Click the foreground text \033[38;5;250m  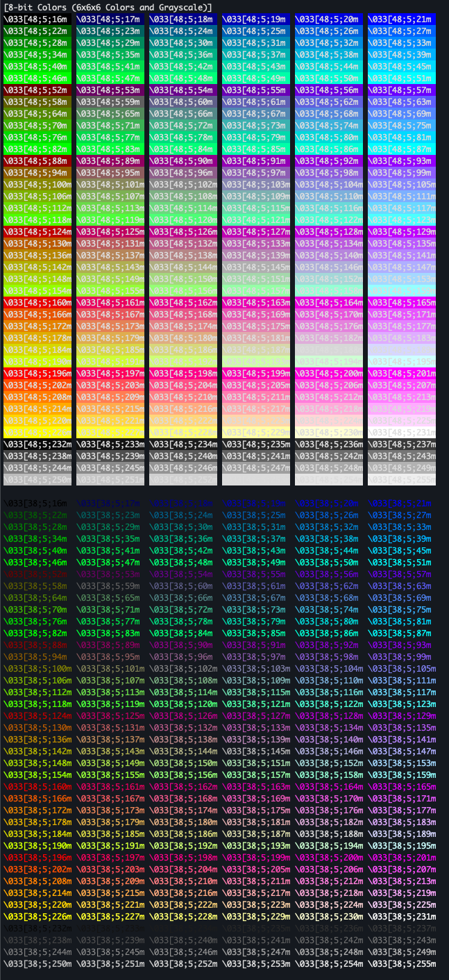pos(37,964)
